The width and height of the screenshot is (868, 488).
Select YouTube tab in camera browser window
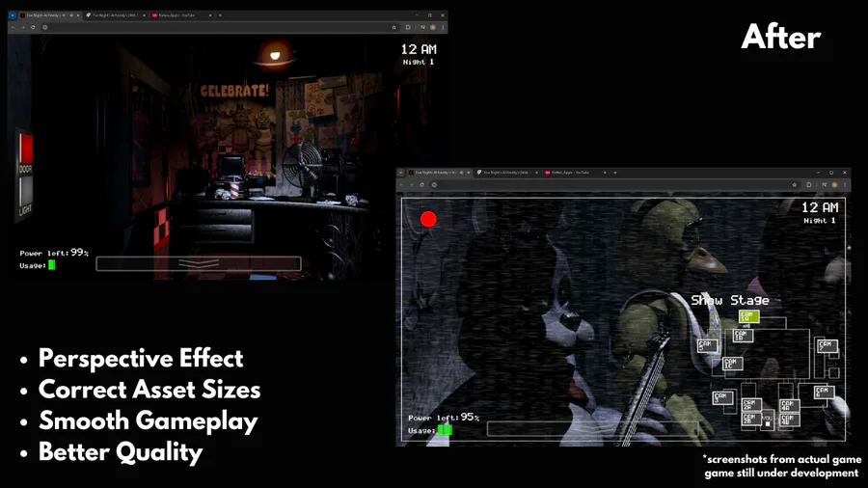[x=575, y=173]
